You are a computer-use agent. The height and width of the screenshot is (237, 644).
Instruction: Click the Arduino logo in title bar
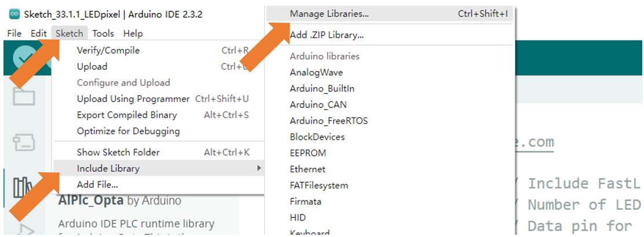coord(15,14)
